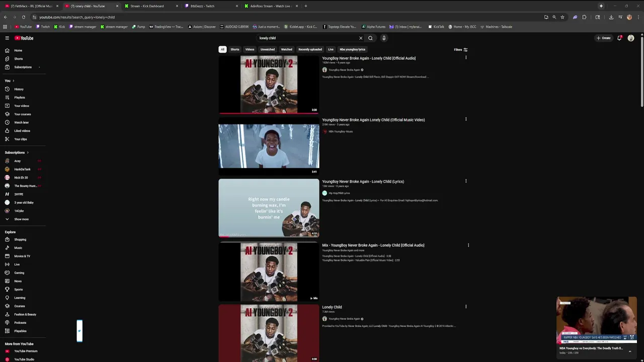The width and height of the screenshot is (644, 362).
Task: Go to Home in sidebar
Action: [18, 50]
